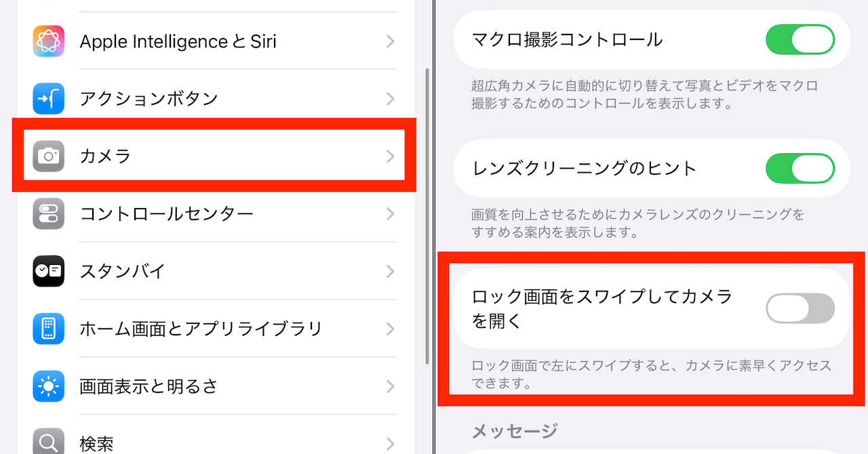Expand the Apple Intelligence と Siri chevron
Image resolution: width=868 pixels, height=454 pixels.
pyautogui.click(x=391, y=41)
